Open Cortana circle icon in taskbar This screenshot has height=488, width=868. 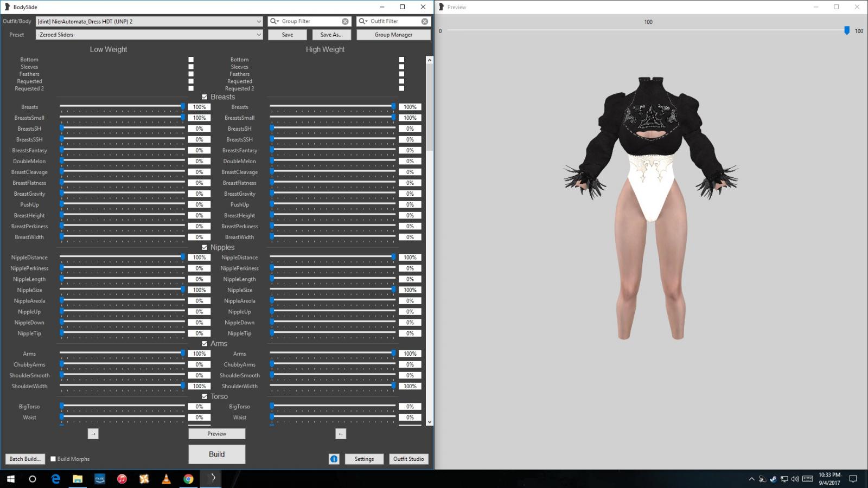click(x=33, y=479)
